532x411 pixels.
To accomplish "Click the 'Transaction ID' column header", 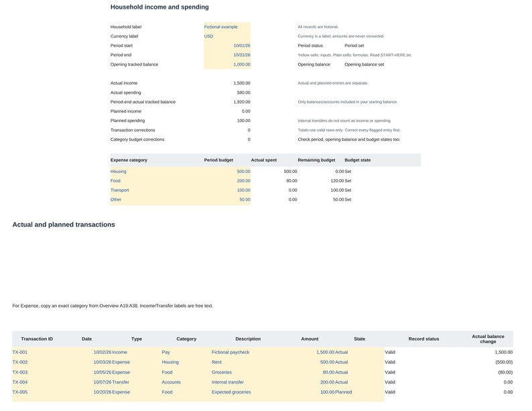I will [37, 339].
